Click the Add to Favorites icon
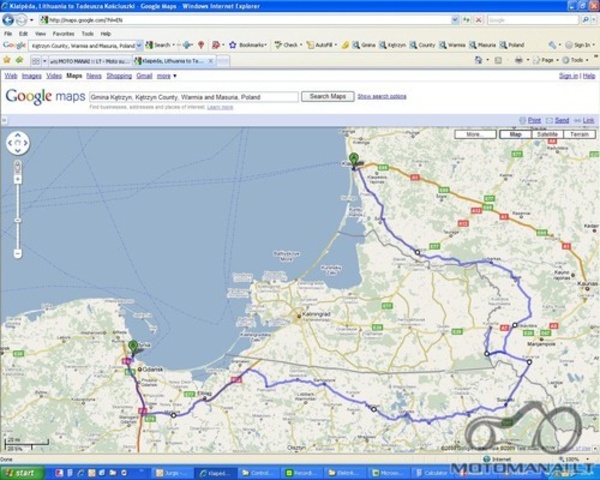This screenshot has height=480, width=600. (19, 60)
